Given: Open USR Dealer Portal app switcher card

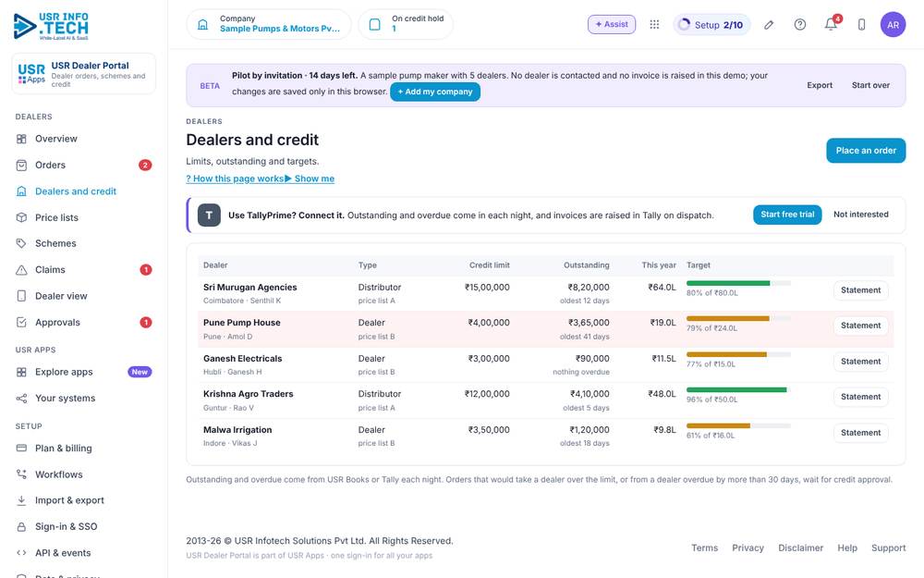Looking at the screenshot, I should [84, 74].
